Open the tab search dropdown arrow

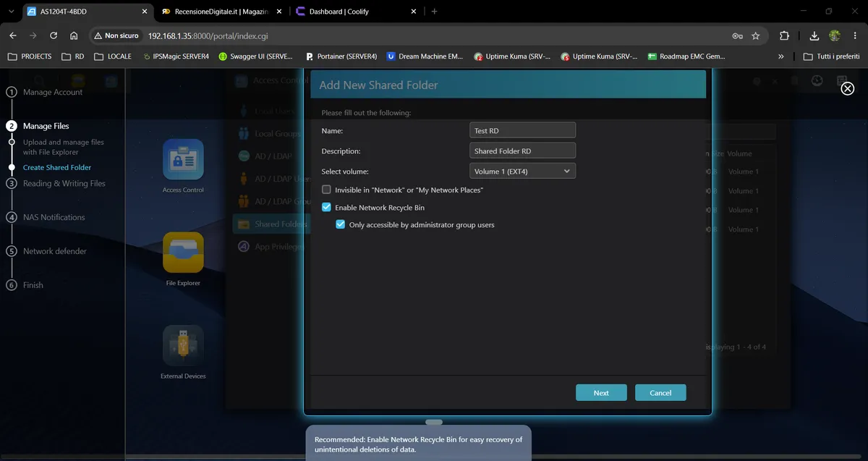[10, 12]
